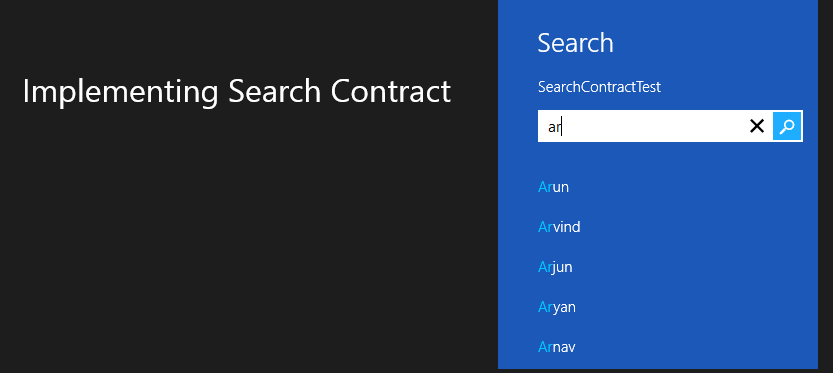
Task: Click the SearchContractTest app label
Action: pos(599,87)
